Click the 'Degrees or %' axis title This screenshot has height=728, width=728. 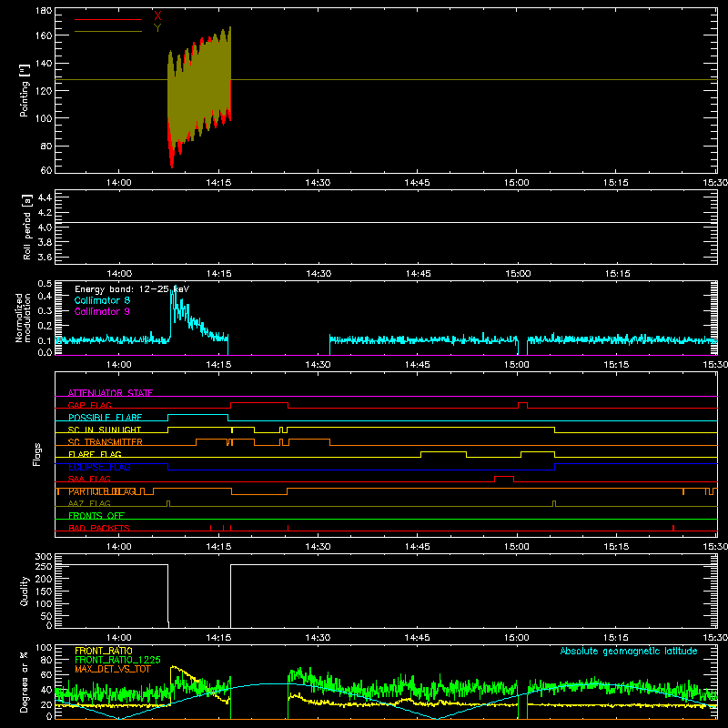[x=25, y=682]
